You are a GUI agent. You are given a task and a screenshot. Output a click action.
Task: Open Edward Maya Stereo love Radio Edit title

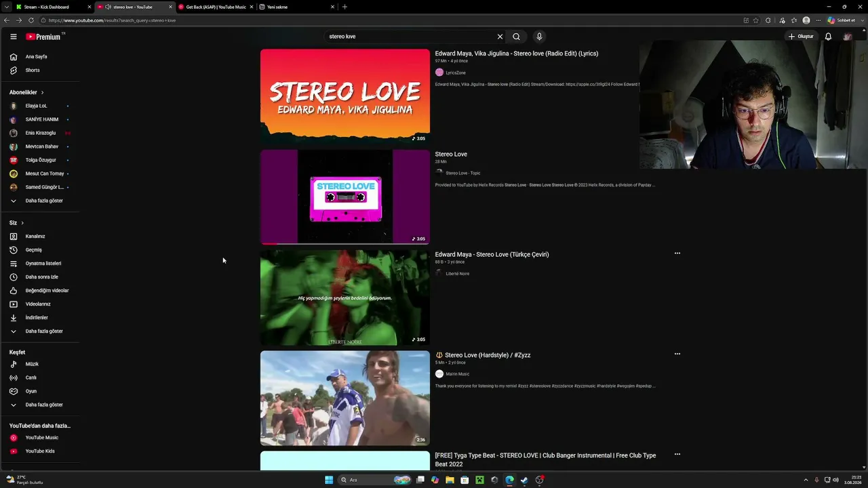(x=516, y=54)
